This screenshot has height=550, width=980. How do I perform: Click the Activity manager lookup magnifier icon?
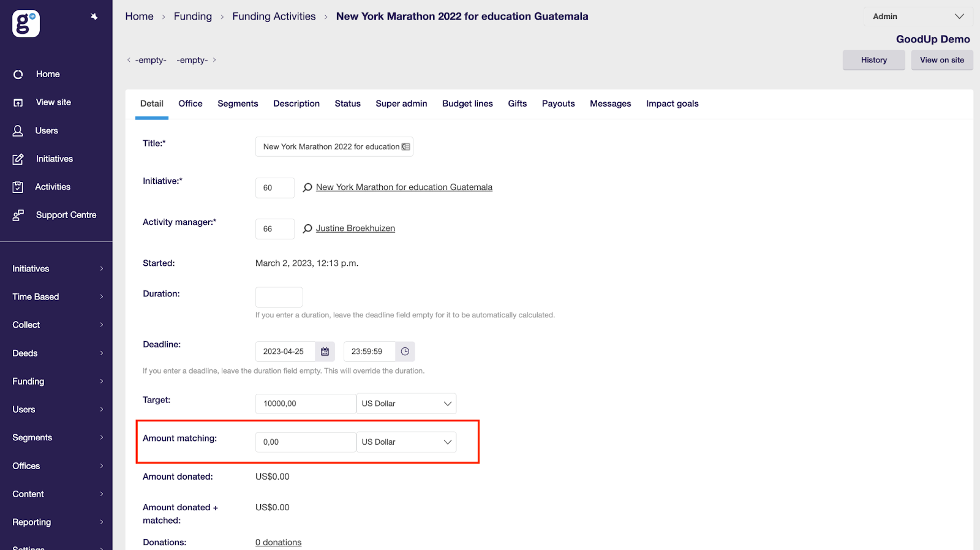307,228
